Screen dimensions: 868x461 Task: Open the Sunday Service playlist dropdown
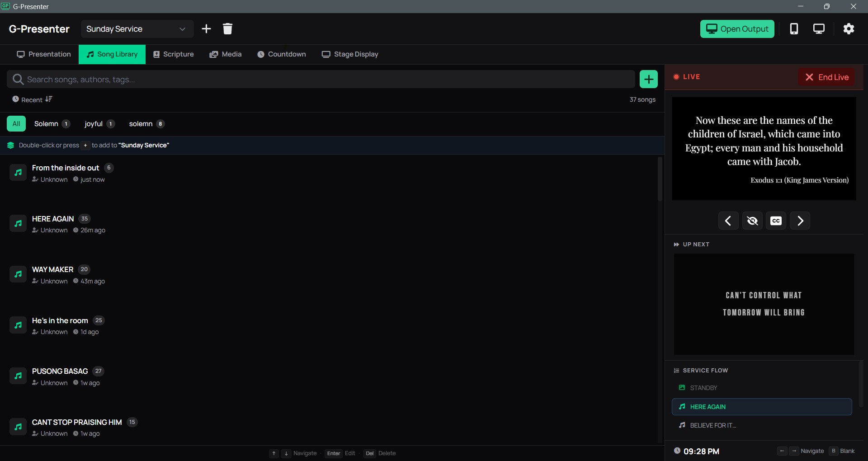[137, 28]
